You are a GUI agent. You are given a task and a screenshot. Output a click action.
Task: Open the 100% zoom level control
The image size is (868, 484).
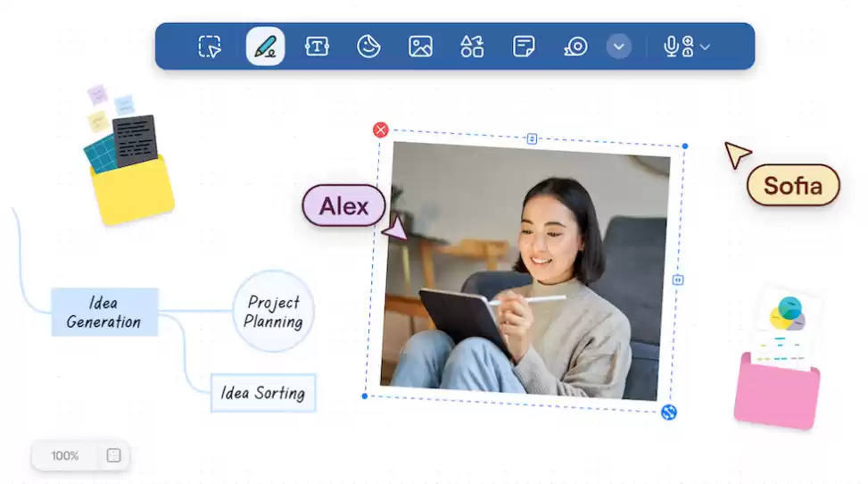click(65, 455)
